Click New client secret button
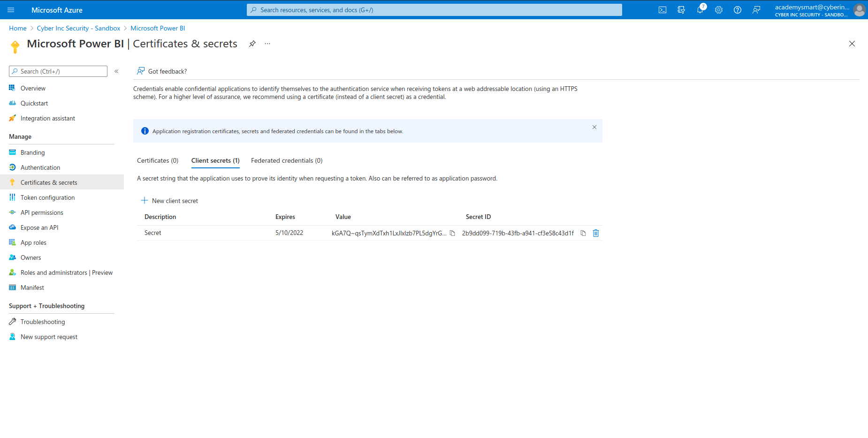868x438 pixels. [169, 201]
